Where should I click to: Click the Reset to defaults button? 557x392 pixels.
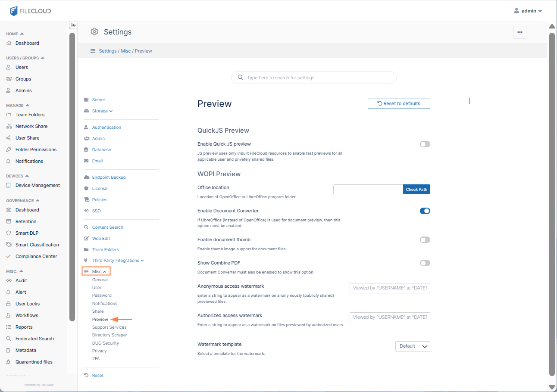(x=398, y=104)
